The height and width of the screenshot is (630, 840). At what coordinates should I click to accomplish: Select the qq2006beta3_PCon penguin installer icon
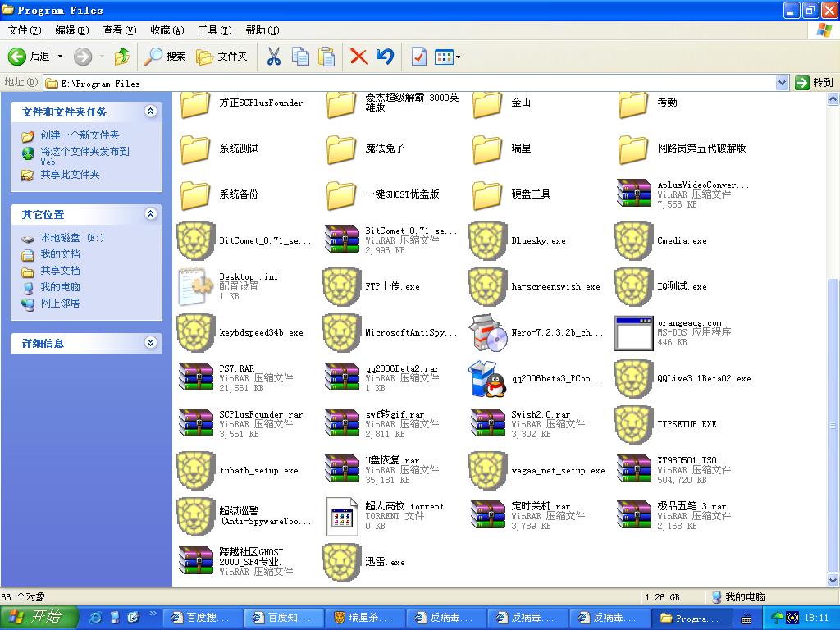[x=487, y=378]
